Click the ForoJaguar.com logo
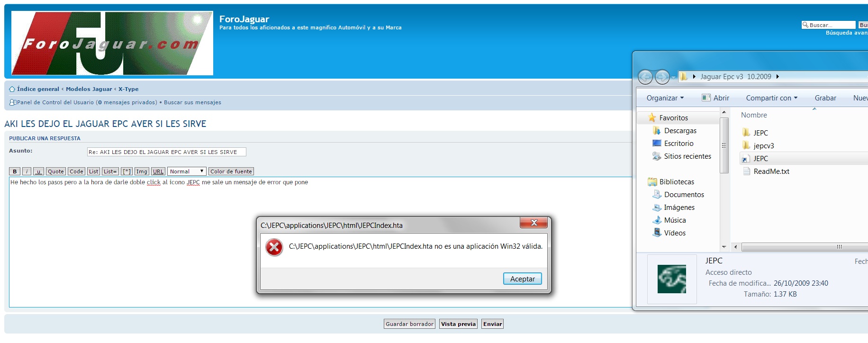 (x=112, y=44)
